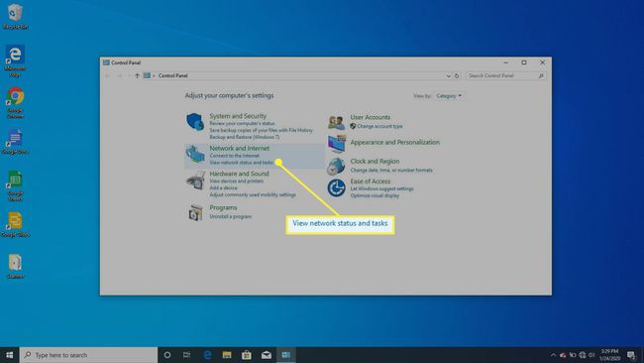Click Network and Internet heading link
Viewport: 644px width, 363px height.
pyautogui.click(x=240, y=148)
